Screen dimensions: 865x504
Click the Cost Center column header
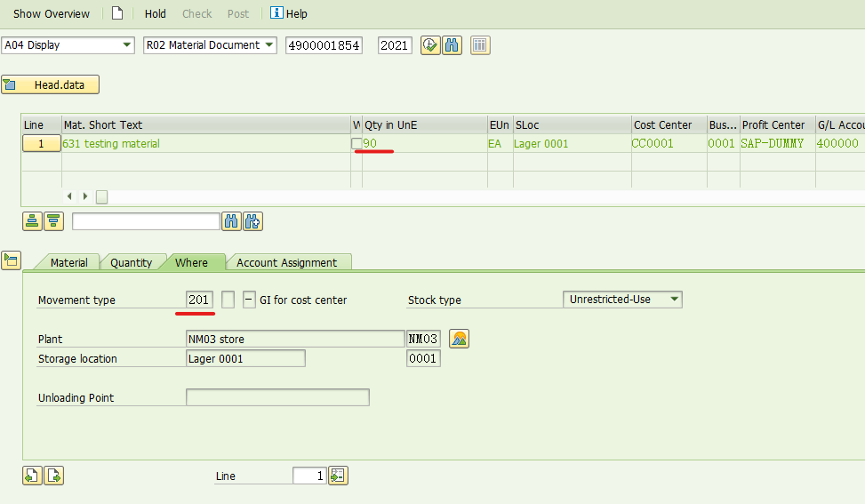tap(669, 124)
